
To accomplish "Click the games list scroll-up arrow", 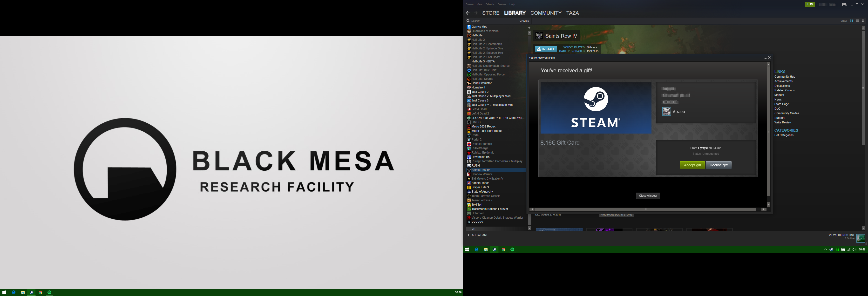I will coord(529,33).
